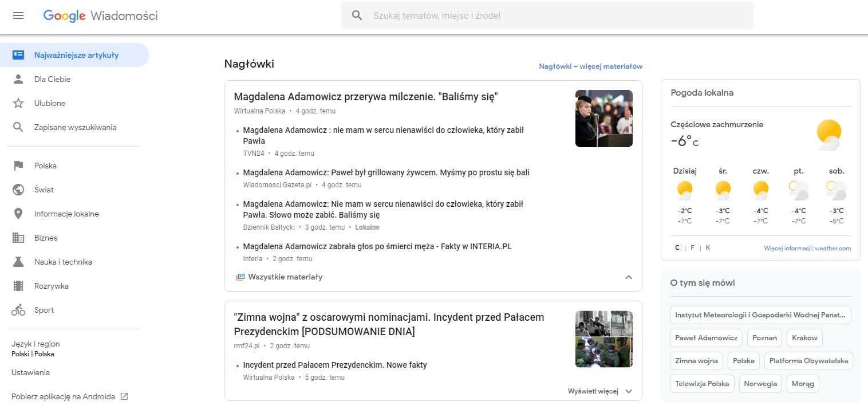868x409 pixels.
Task: Click the Ulubione star icon
Action: coord(19,103)
